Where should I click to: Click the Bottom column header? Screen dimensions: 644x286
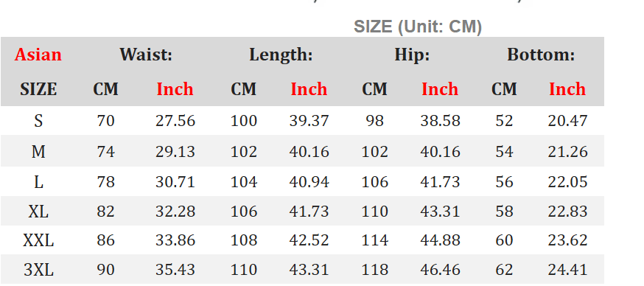tap(541, 55)
